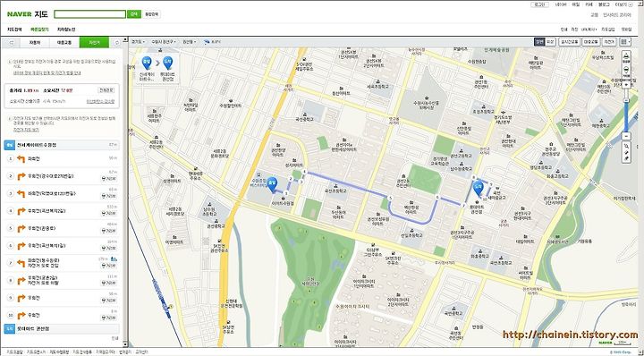Viewport: 644px width, 356px height.
Task: Click the right-turn arrow of step 5
Action: (x=21, y=228)
